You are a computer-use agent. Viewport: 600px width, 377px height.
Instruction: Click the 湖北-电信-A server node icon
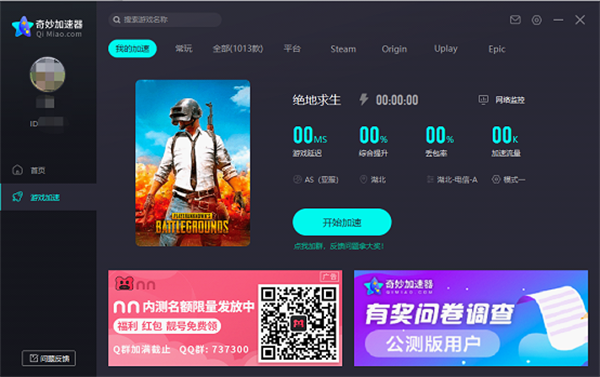click(x=430, y=179)
